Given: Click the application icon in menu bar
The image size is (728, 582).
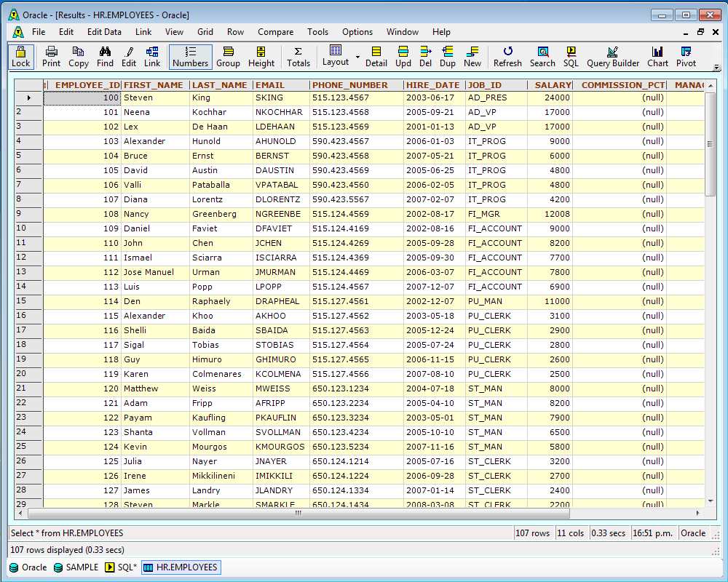Looking at the screenshot, I should [x=18, y=32].
